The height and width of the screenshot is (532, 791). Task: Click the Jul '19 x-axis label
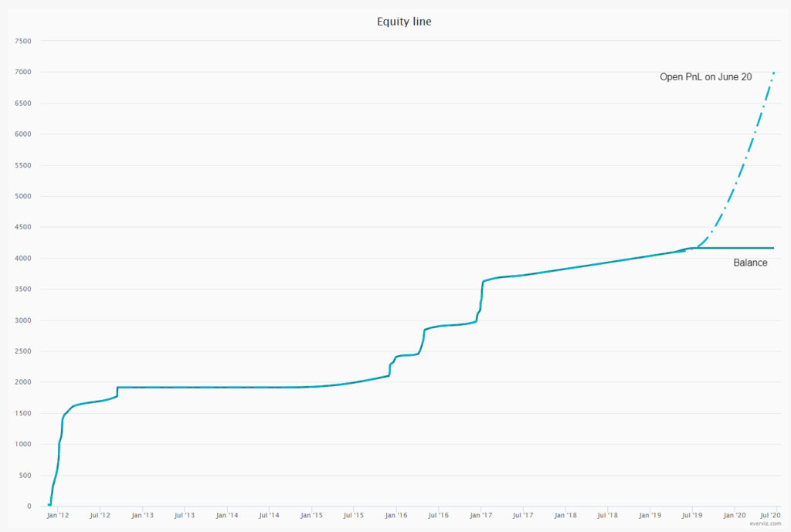[x=691, y=515]
